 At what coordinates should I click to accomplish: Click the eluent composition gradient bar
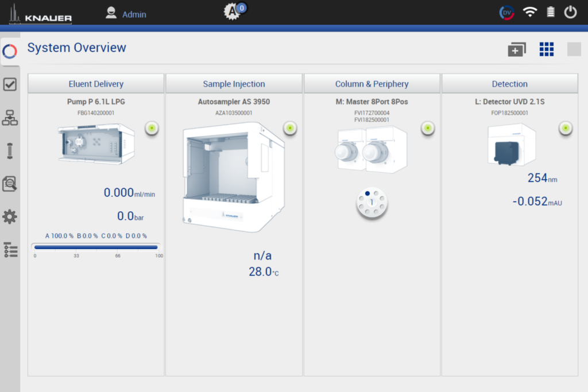[x=96, y=247]
